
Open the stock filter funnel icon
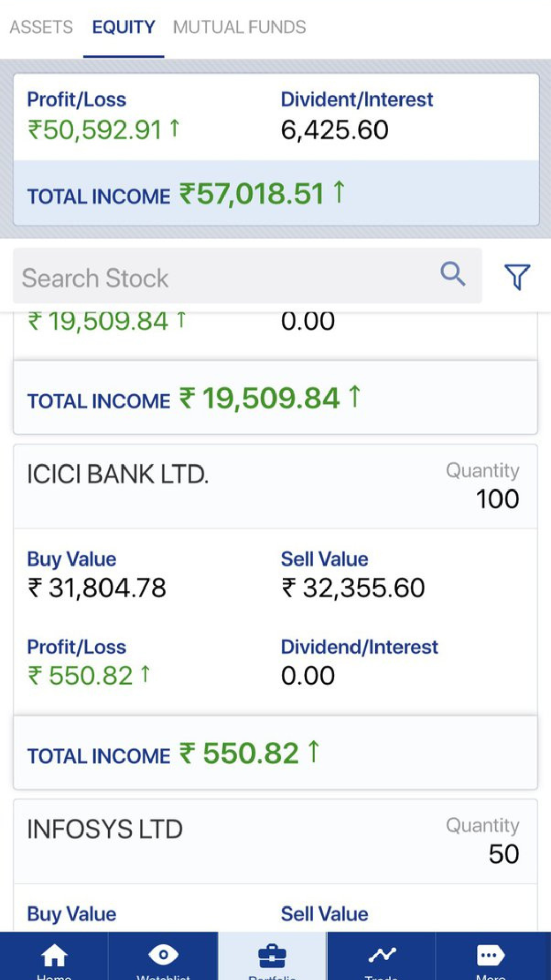click(x=517, y=277)
